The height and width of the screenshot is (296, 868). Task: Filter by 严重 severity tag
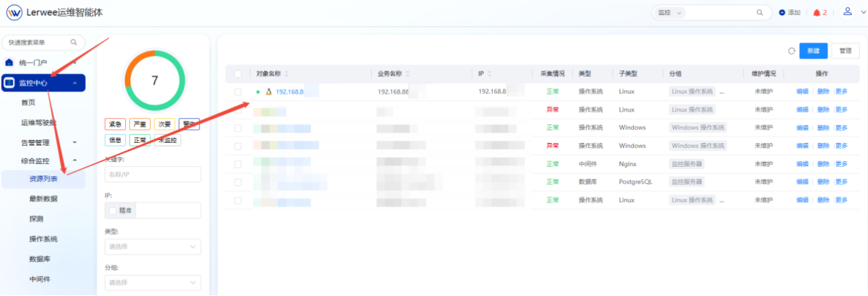(140, 125)
